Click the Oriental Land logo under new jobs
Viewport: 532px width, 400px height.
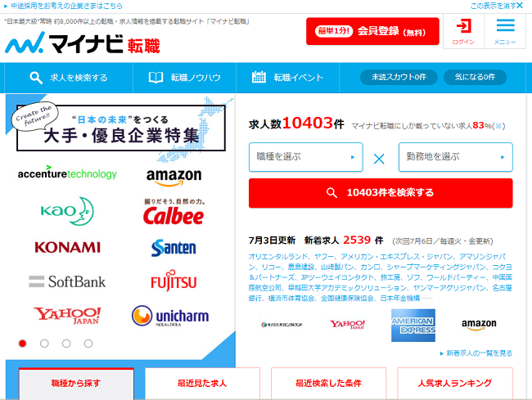tap(282, 325)
